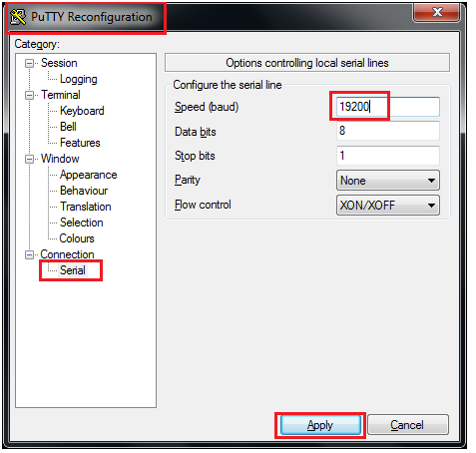Screen dimensions: 476x453
Task: Select the Colours category
Action: pos(77,238)
